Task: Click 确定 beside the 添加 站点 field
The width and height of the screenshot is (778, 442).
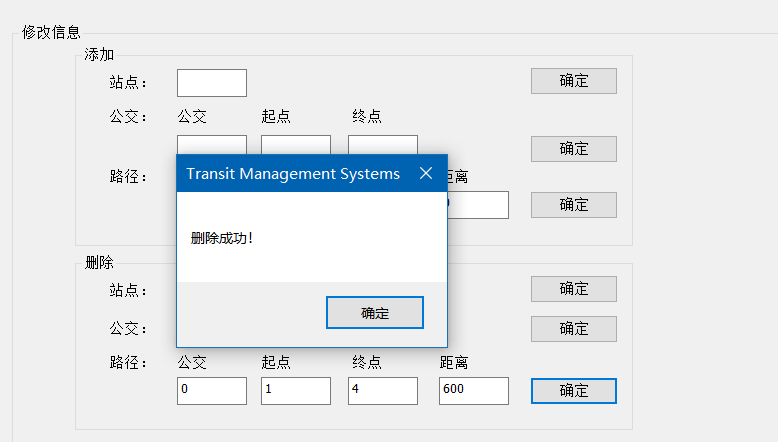Action: point(574,81)
